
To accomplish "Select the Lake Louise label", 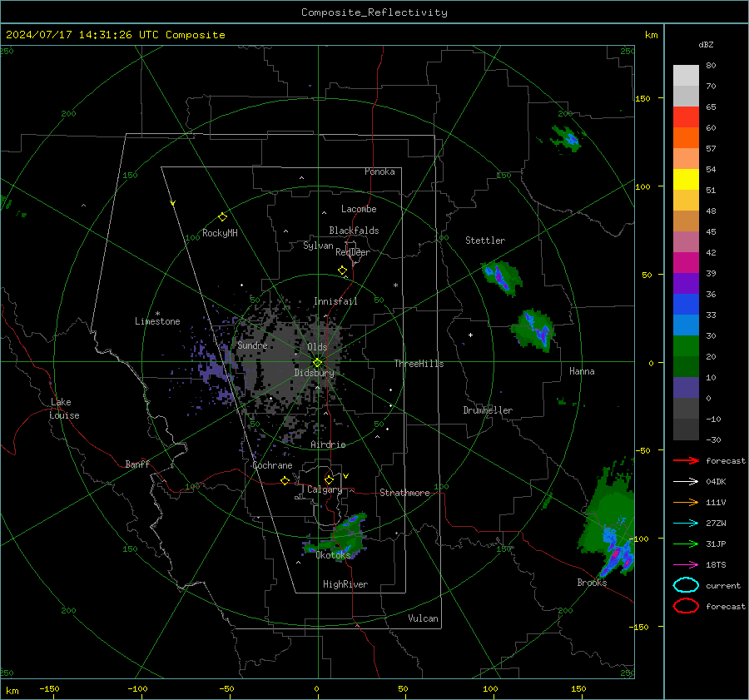I will (64, 409).
